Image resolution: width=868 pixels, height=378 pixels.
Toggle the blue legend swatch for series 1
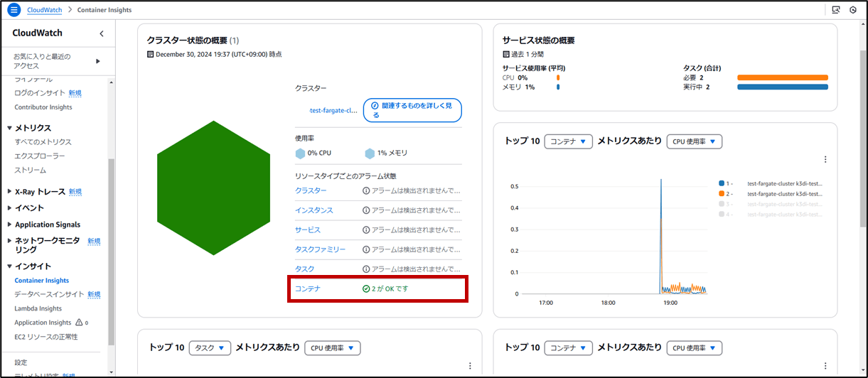(x=722, y=183)
